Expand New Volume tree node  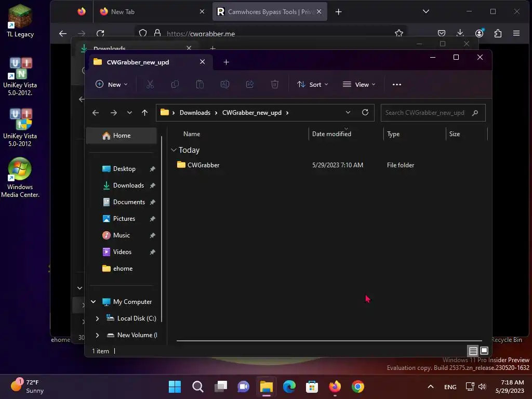coord(97,335)
